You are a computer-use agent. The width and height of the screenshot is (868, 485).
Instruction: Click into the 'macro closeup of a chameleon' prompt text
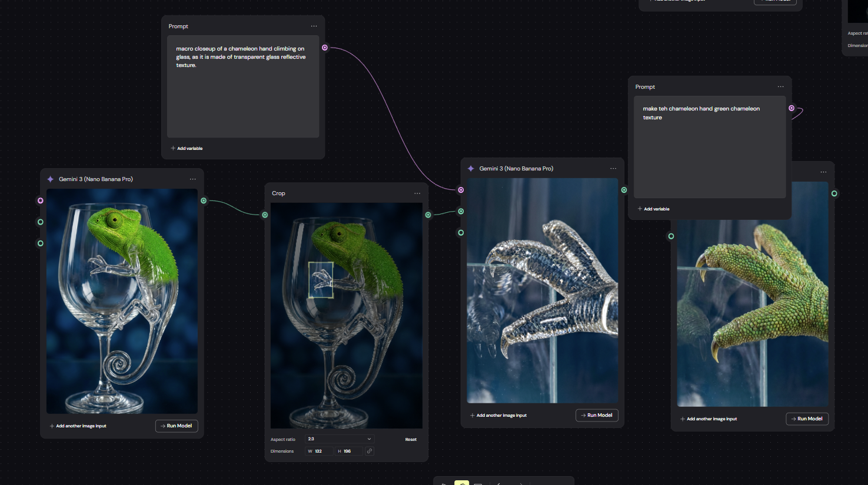point(243,86)
